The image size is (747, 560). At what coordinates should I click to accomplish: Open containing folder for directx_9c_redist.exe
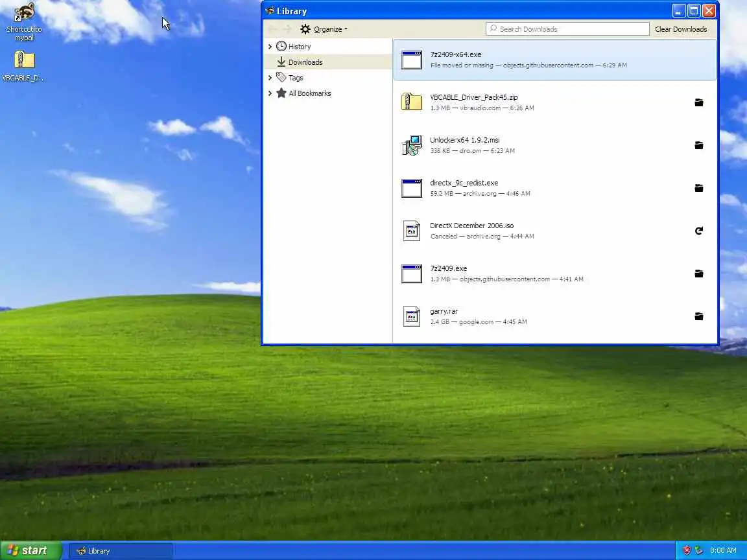[x=698, y=188]
